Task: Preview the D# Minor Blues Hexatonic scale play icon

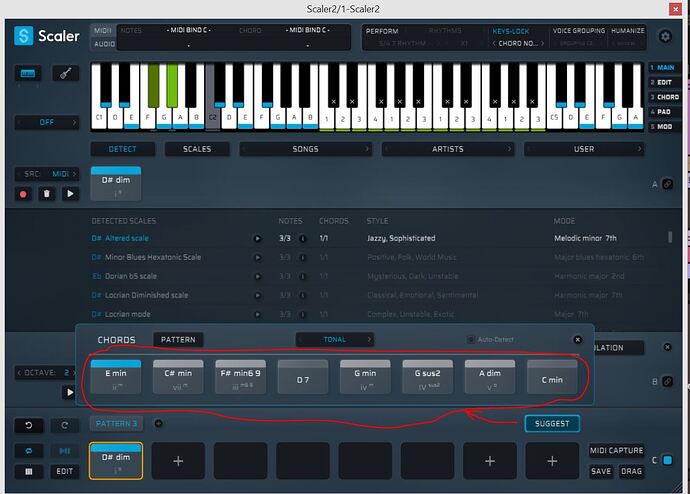Action: [257, 257]
